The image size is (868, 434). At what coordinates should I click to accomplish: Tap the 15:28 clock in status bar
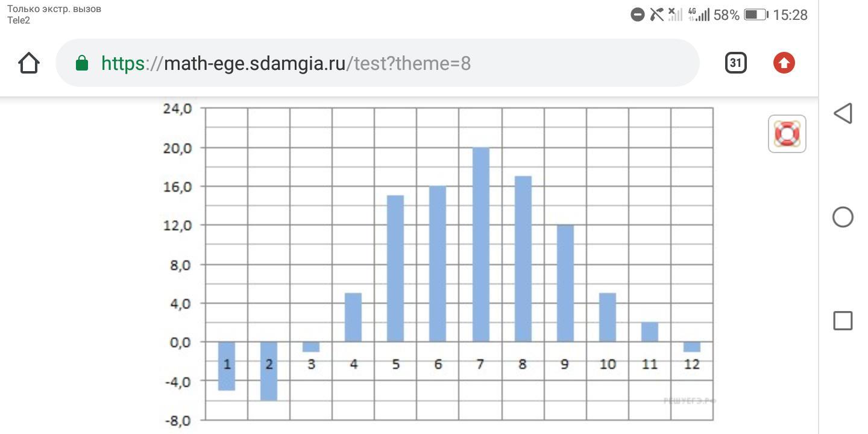coord(790,15)
